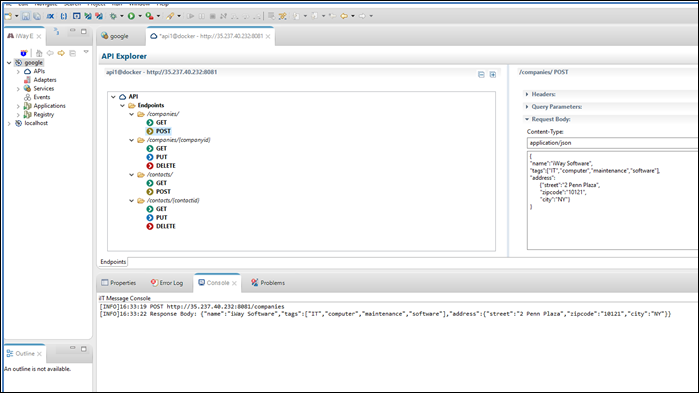Expand the Query Parameters section
Screen dimensions: 699x393
527,107
